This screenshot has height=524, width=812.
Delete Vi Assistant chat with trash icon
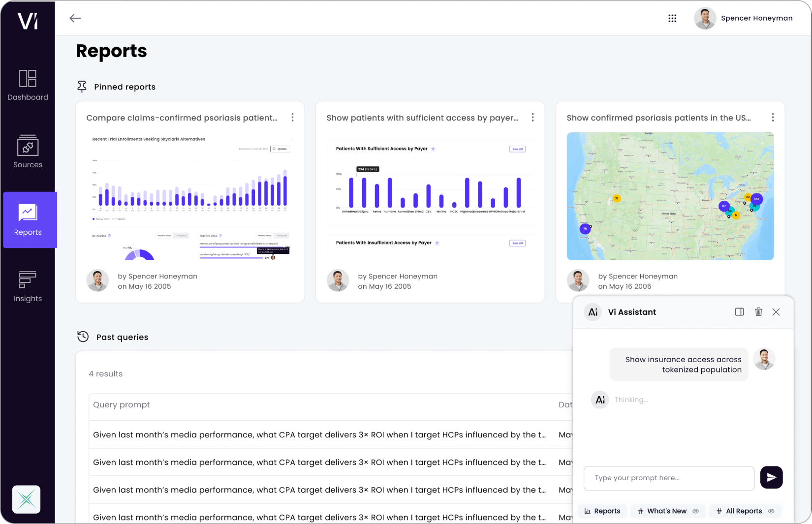758,312
